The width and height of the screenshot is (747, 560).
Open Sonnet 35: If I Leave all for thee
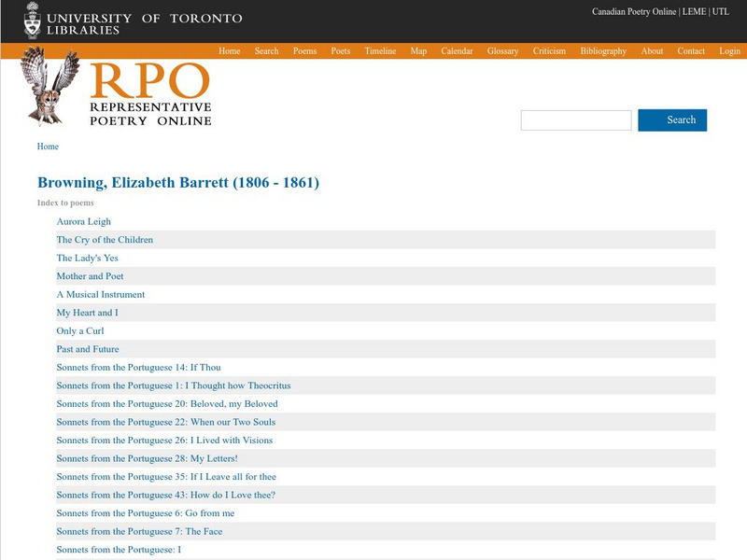(166, 477)
